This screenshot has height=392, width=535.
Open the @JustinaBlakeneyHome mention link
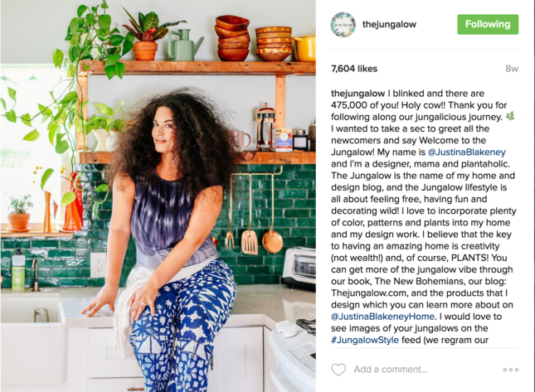coord(382,317)
